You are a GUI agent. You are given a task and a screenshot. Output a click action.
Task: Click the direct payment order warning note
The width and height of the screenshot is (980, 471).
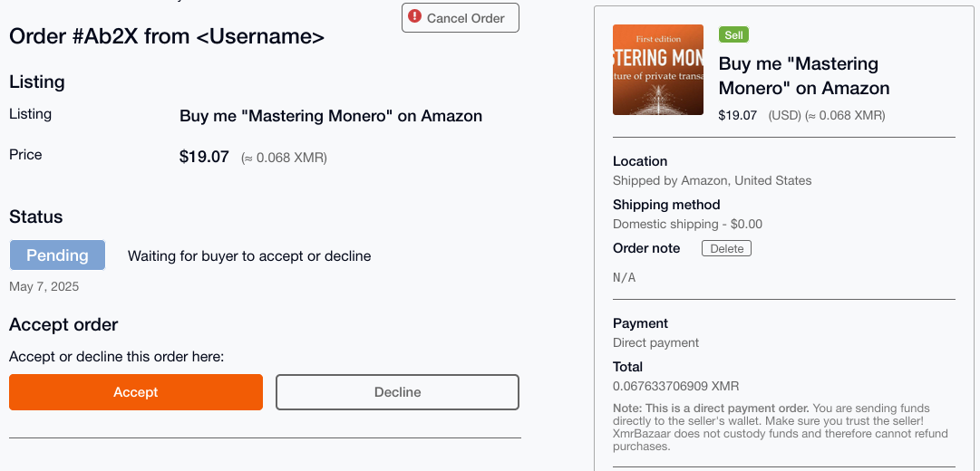[780, 427]
